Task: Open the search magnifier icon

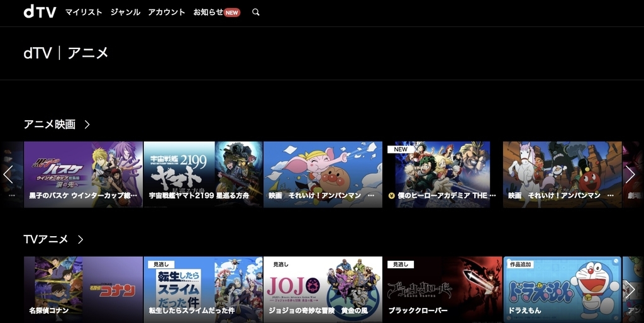Action: 256,13
